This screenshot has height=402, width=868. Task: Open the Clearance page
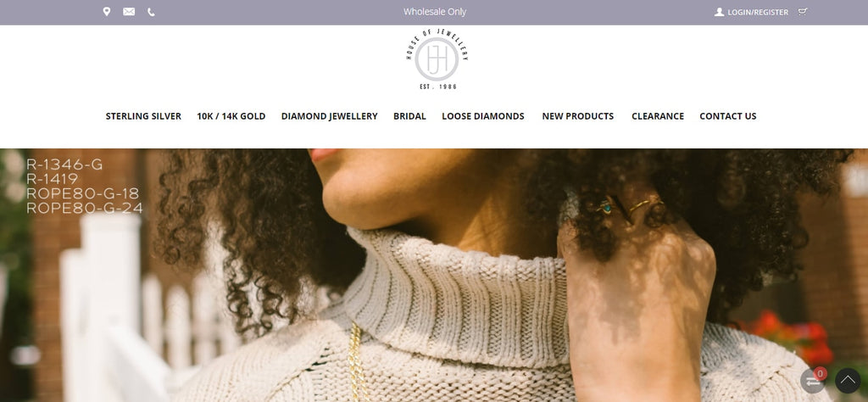pyautogui.click(x=658, y=116)
